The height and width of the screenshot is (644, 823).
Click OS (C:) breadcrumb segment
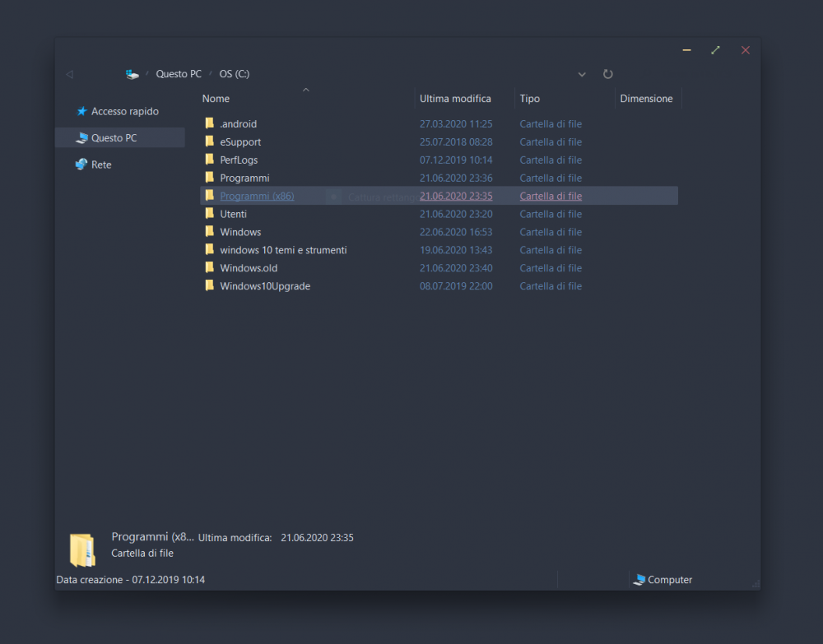point(235,74)
